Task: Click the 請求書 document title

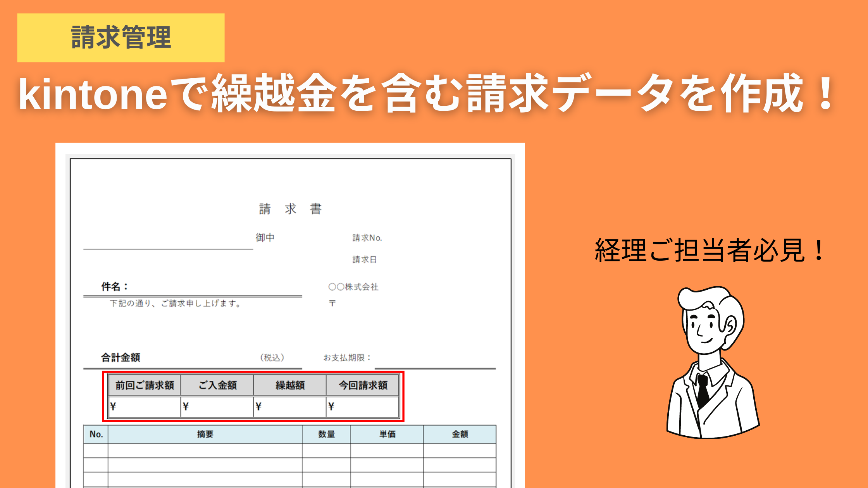Action: click(289, 208)
